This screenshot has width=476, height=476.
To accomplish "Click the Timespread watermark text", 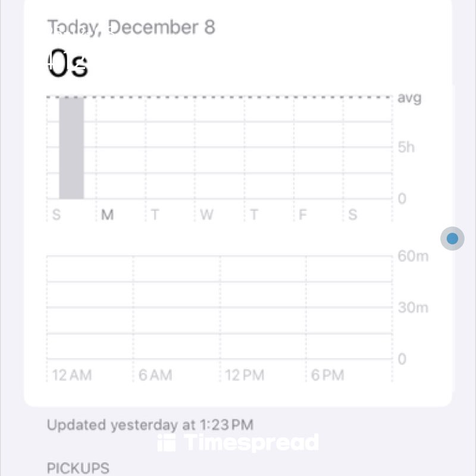I will click(x=251, y=443).
